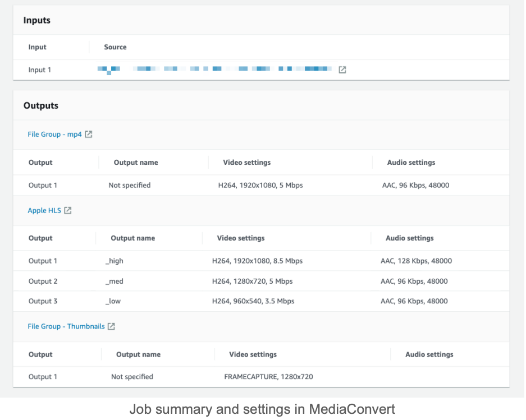Click the FRAMECAPTURE thumbnail output row
The width and height of the screenshot is (526, 420).
[x=225, y=376]
